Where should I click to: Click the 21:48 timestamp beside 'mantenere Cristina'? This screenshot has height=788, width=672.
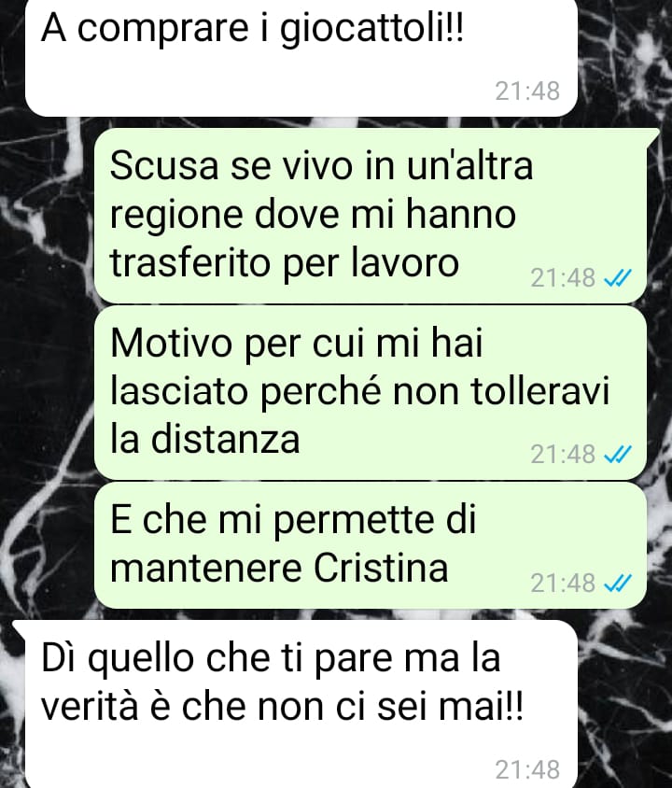point(563,583)
